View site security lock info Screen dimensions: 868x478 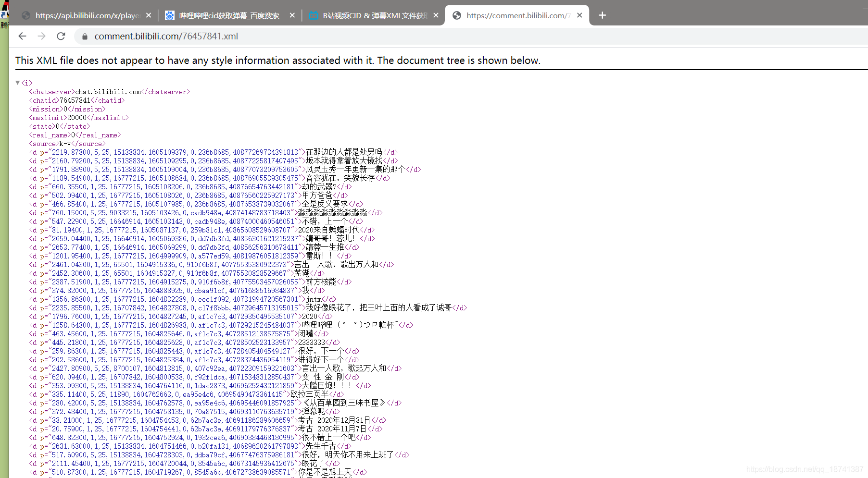pos(85,37)
